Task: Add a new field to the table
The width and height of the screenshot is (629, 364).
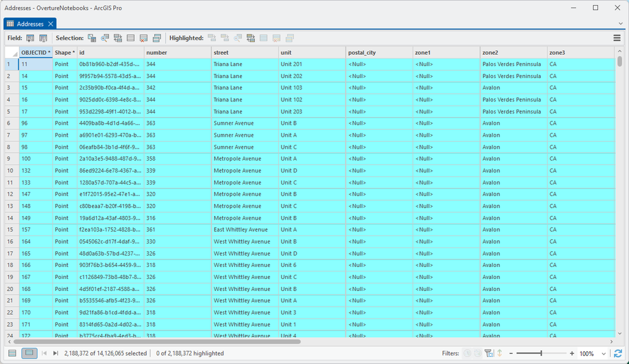Action: tap(30, 38)
